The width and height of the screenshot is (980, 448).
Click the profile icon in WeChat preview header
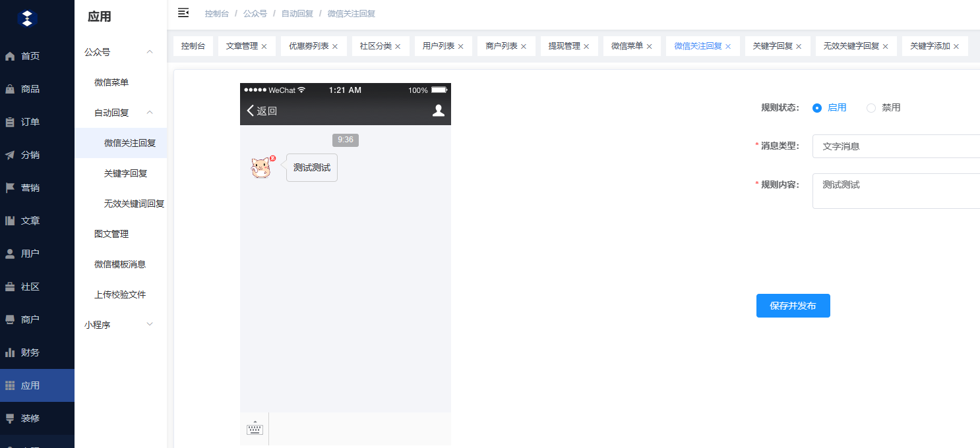coord(438,111)
